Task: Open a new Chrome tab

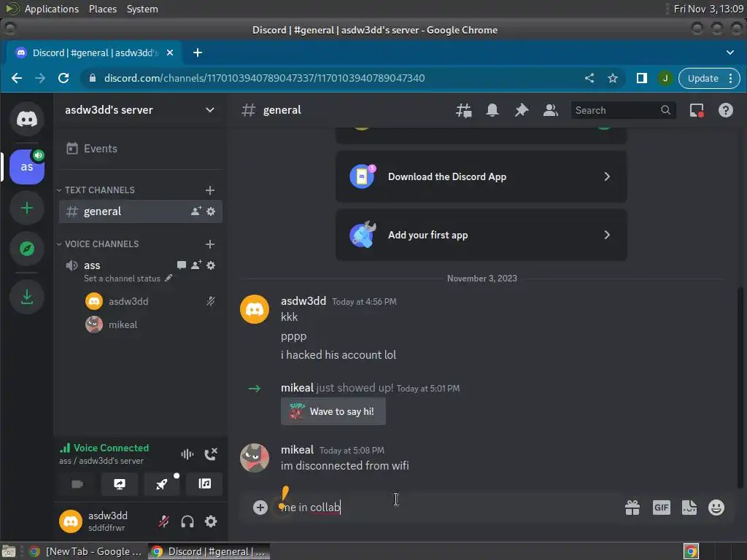Action: pos(197,52)
